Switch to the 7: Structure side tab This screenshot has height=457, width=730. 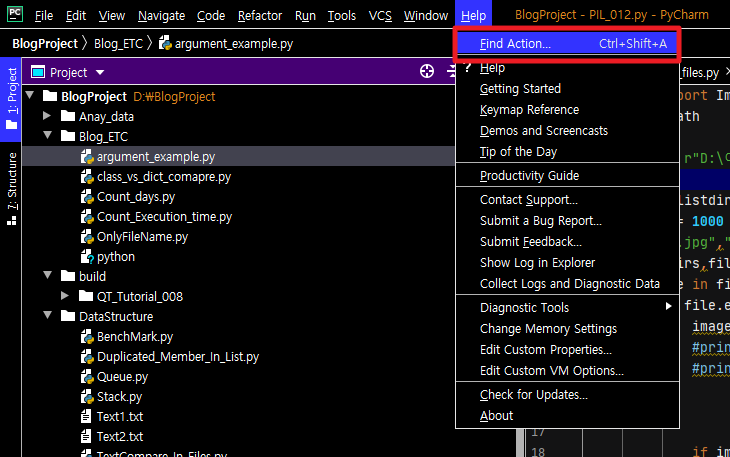[x=11, y=188]
